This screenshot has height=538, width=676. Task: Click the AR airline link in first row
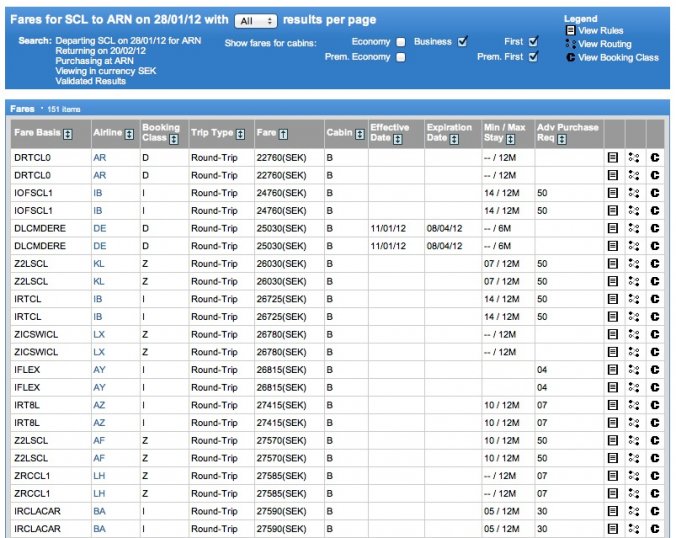pos(99,158)
